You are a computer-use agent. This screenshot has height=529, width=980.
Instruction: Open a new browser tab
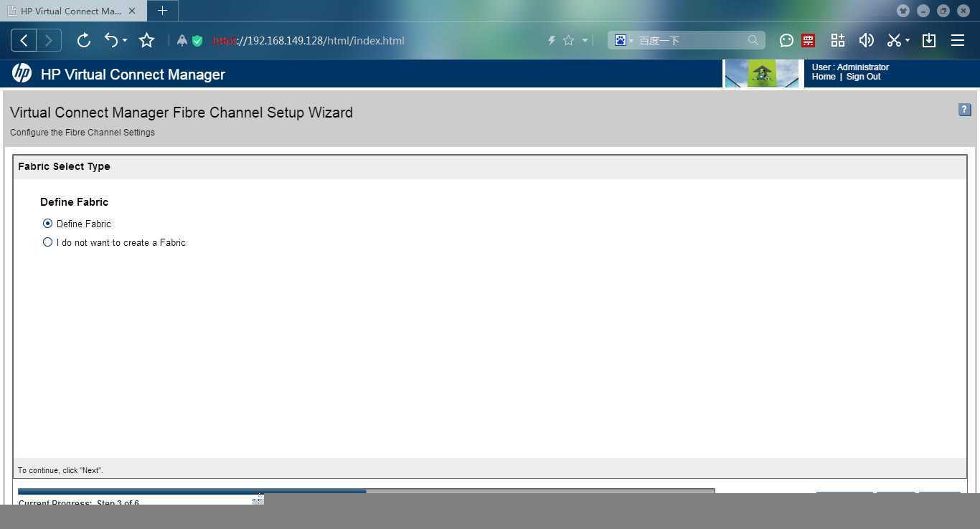coord(162,11)
